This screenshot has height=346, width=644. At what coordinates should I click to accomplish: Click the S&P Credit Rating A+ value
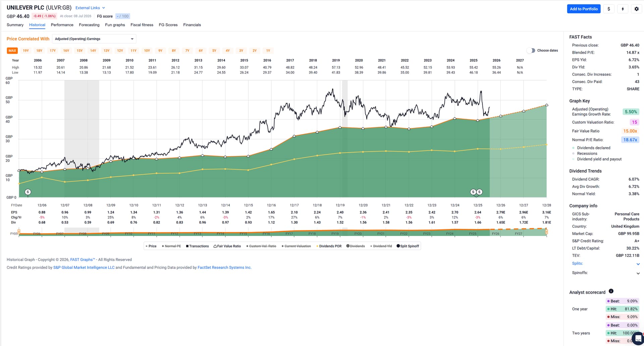(x=637, y=241)
